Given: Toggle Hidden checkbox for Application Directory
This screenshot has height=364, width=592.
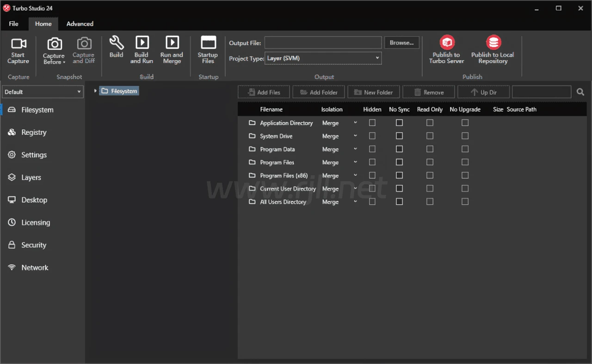Looking at the screenshot, I should pos(372,123).
